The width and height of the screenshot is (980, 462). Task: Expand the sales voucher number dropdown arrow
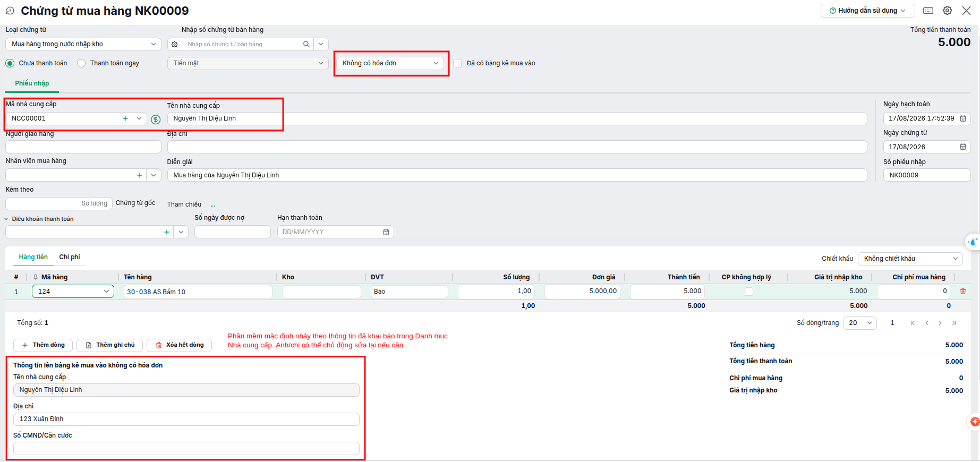click(321, 45)
